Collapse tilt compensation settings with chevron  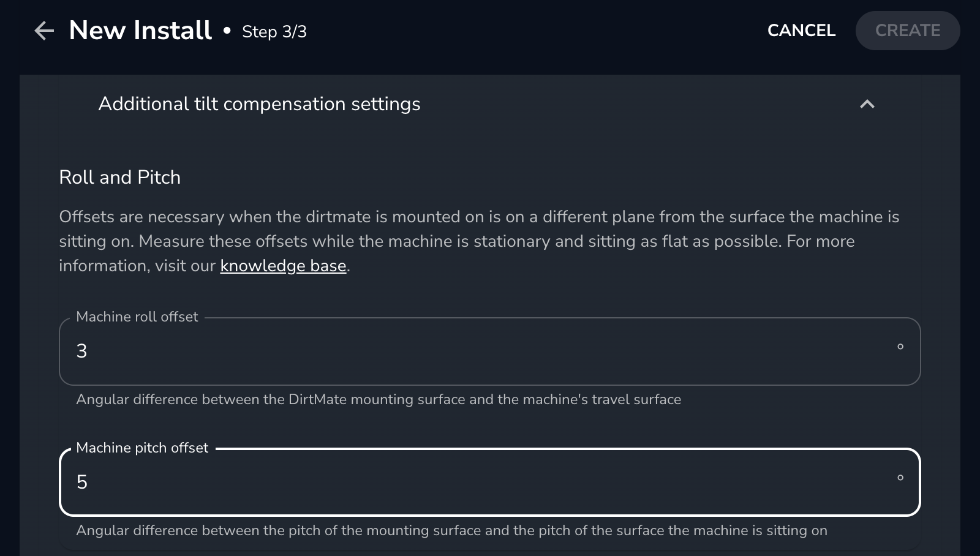coord(867,104)
